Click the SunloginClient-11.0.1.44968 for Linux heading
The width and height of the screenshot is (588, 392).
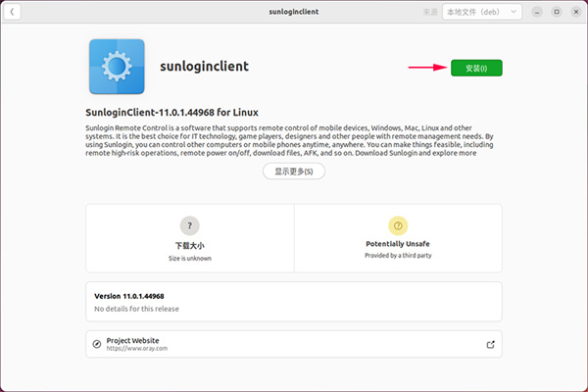tap(171, 112)
